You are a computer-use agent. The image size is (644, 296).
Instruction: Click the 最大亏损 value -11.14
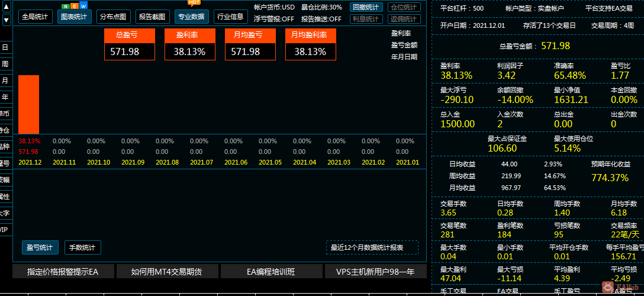(509, 279)
